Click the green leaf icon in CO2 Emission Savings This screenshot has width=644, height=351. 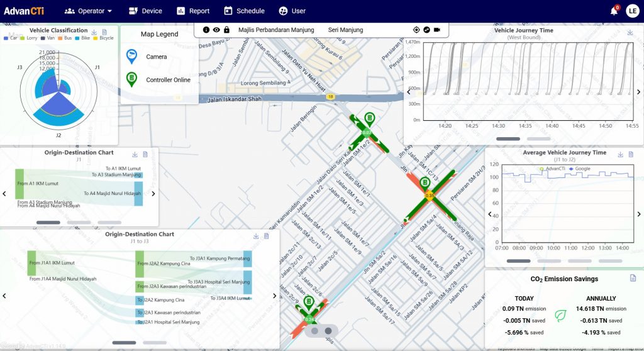[560, 315]
